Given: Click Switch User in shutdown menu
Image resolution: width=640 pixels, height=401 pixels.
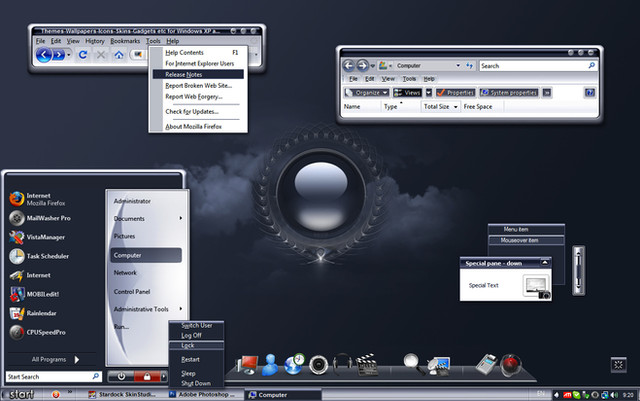Looking at the screenshot, I should point(196,325).
